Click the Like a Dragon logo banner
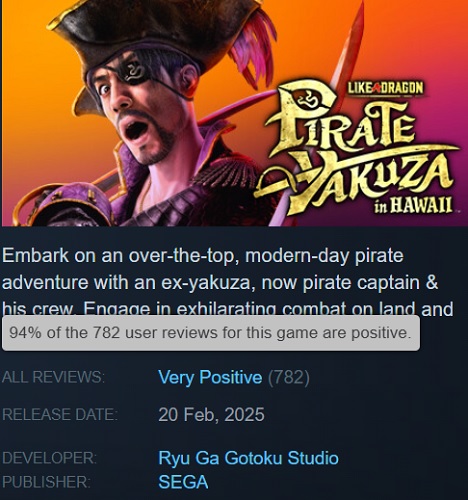Viewport: 468px width, 500px height. pyautogui.click(x=385, y=88)
